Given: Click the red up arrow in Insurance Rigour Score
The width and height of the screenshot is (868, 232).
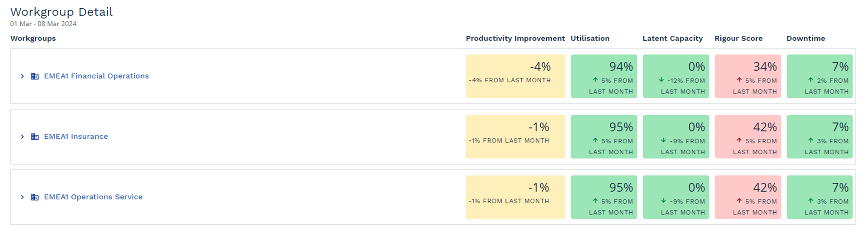Looking at the screenshot, I should point(739,141).
